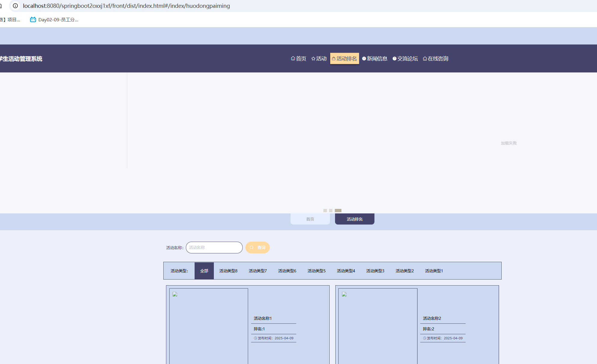
Task: Open the broken image of 活动名称1 card
Action: click(209, 326)
